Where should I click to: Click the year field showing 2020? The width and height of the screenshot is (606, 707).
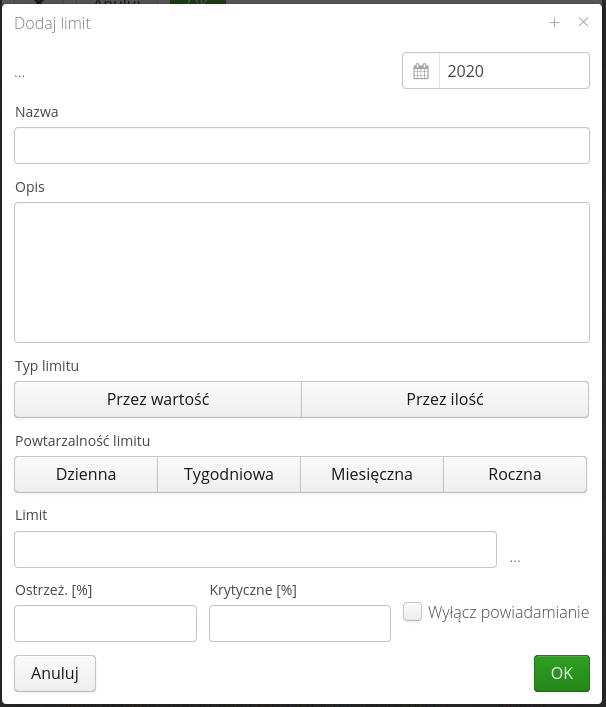tap(514, 71)
